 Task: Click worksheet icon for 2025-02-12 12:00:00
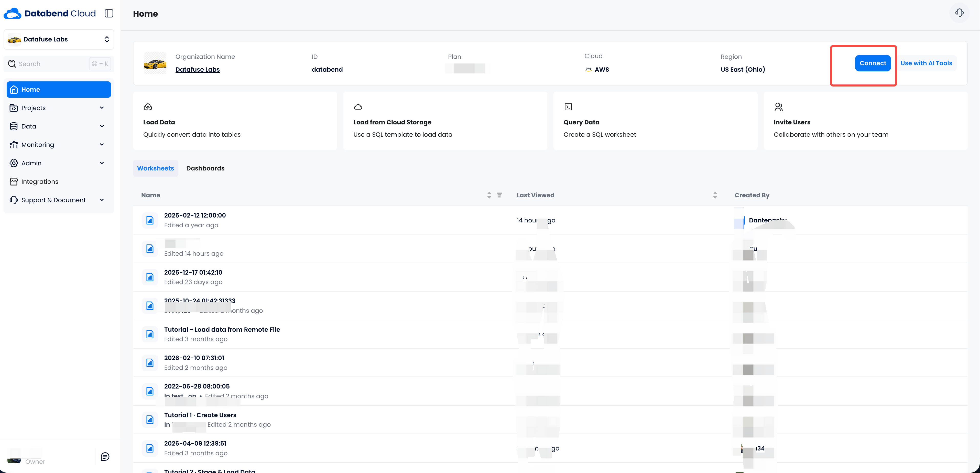coord(150,220)
